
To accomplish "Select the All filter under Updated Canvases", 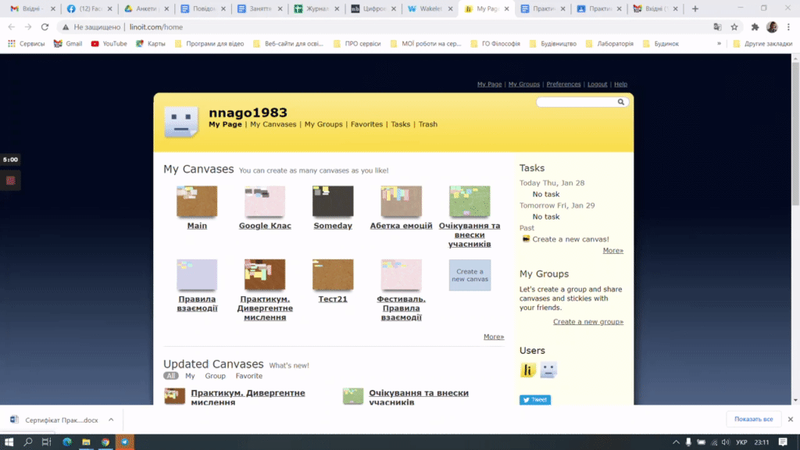I will coord(170,376).
